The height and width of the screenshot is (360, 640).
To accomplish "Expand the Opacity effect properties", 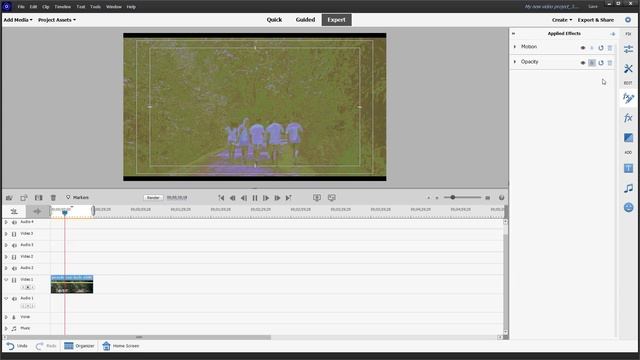I will click(x=515, y=62).
